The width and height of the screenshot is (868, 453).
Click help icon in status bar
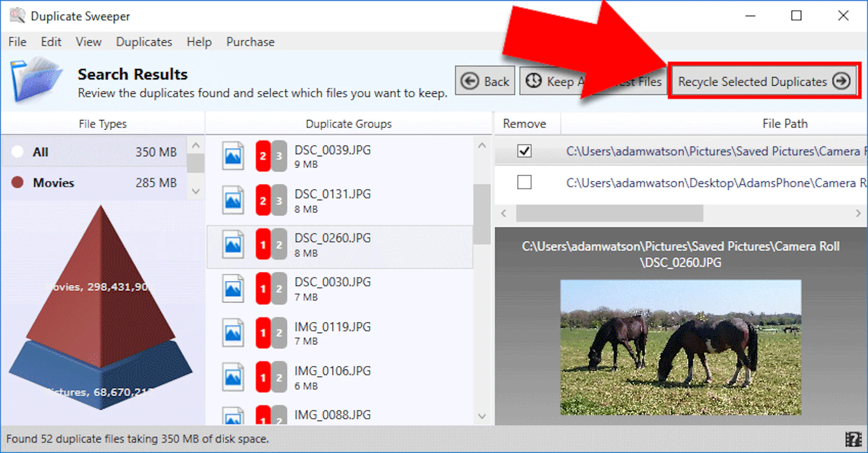pos(853,439)
